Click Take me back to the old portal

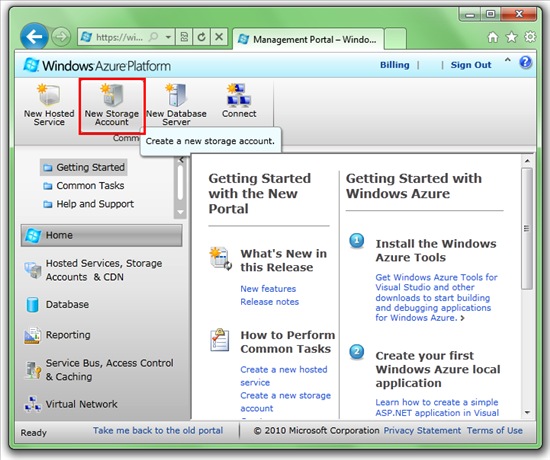pyautogui.click(x=158, y=431)
